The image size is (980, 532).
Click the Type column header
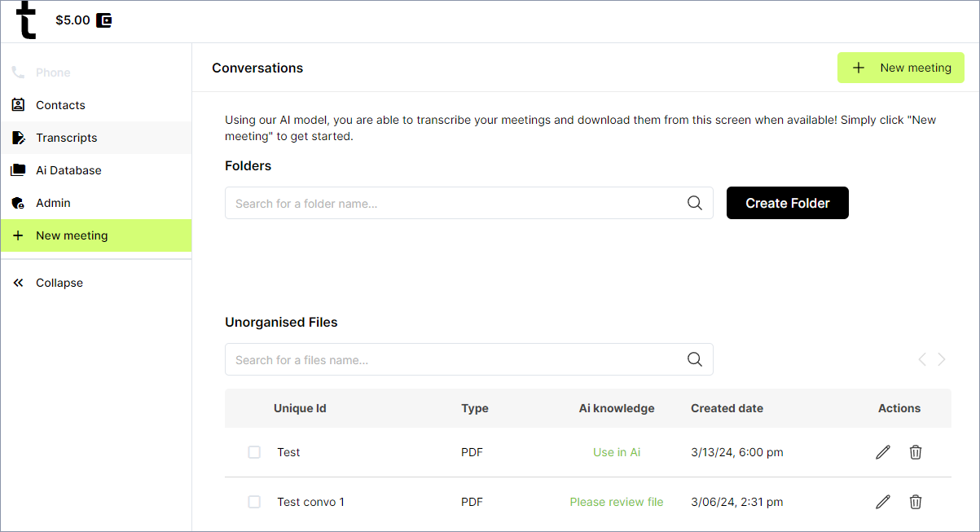(x=475, y=408)
